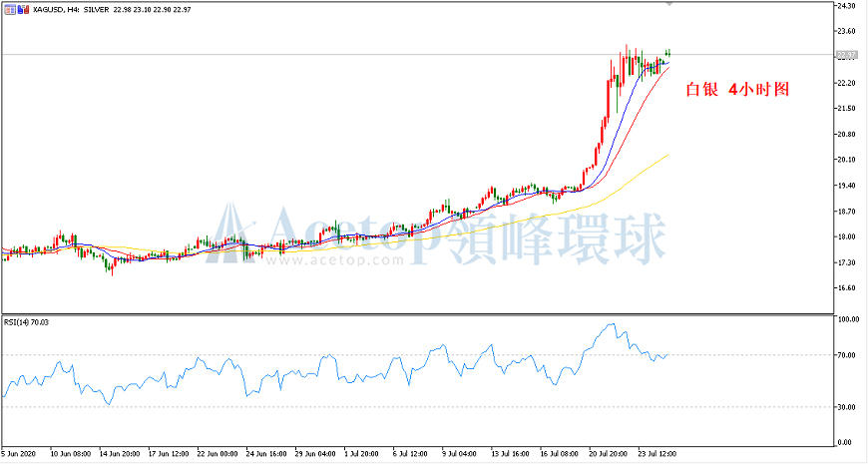This screenshot has width=868, height=464.
Task: Click the 20.10 price axis label
Action: 847,160
